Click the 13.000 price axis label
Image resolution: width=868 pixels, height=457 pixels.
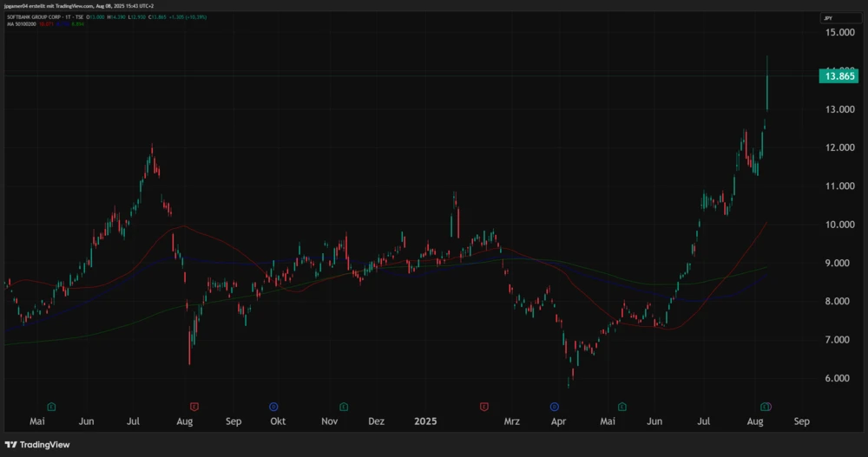click(x=839, y=109)
